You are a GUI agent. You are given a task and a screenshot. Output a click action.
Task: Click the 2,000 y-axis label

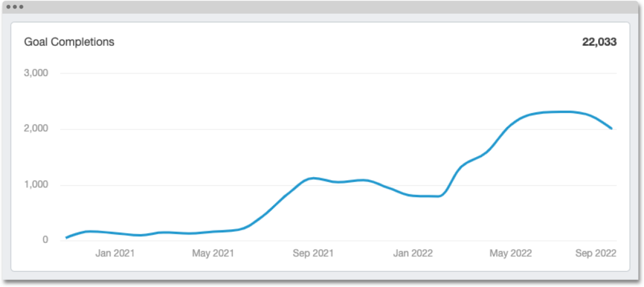pyautogui.click(x=36, y=129)
